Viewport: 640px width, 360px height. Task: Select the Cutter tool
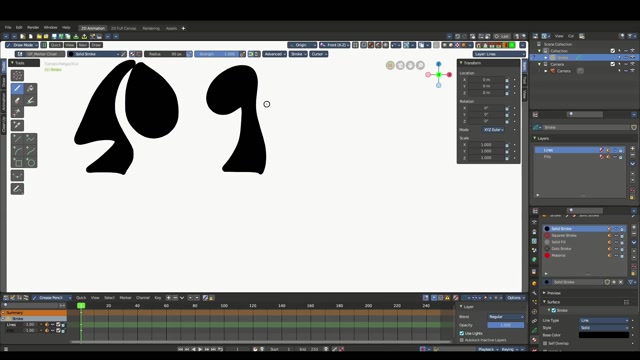(x=17, y=111)
